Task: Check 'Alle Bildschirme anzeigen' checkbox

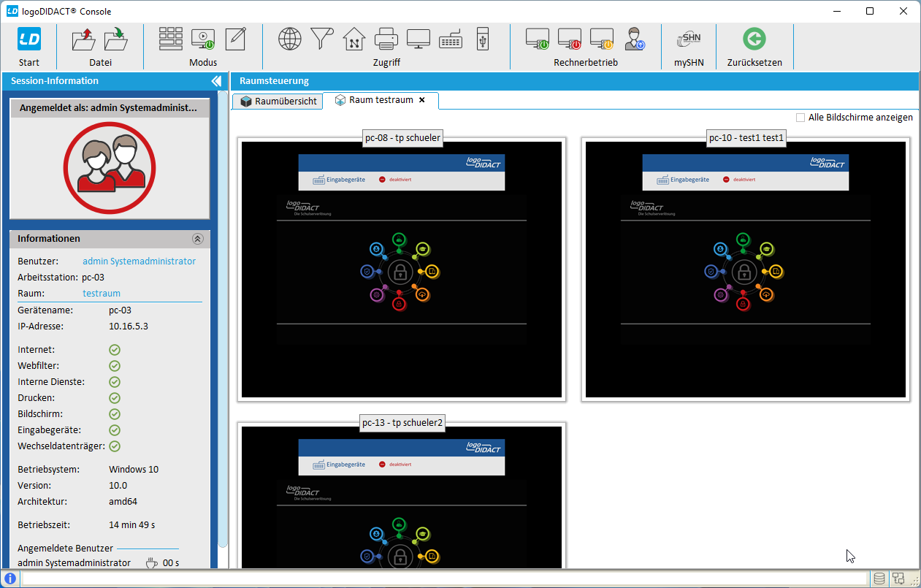Action: tap(800, 118)
